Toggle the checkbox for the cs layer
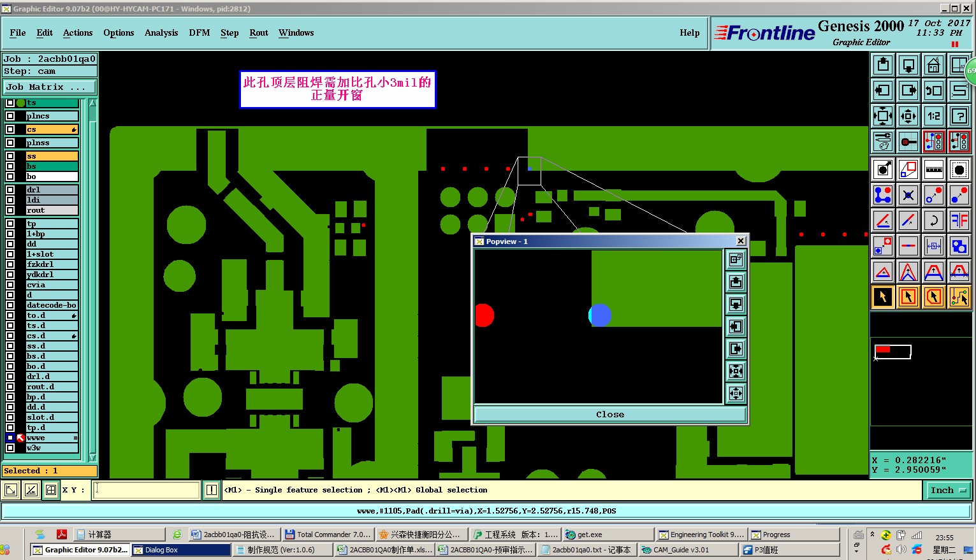Viewport: 976px width, 560px height. (10, 129)
